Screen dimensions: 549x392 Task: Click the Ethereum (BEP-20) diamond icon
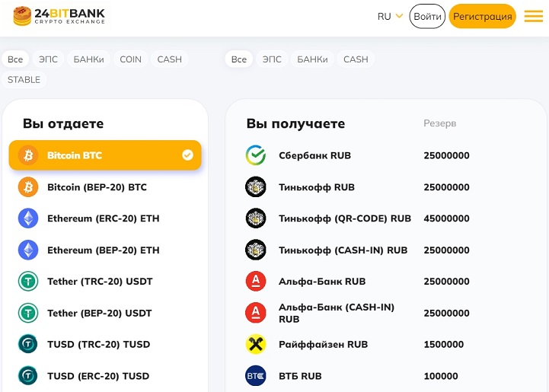pyautogui.click(x=28, y=250)
